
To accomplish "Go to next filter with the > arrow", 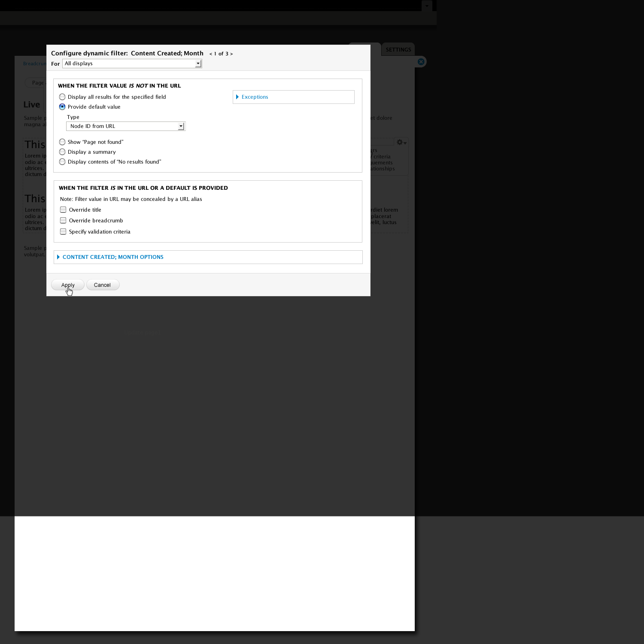I will pos(231,54).
